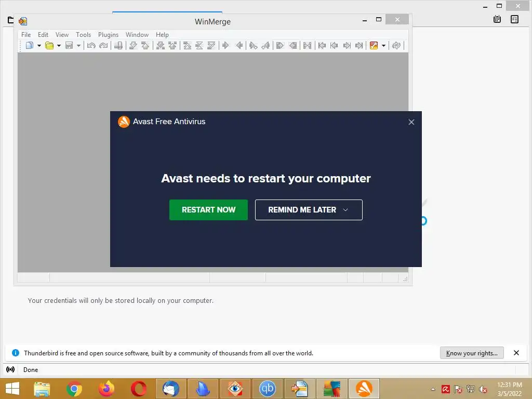
Task: Click the Previous Difference toolbar icon
Action: pyautogui.click(x=145, y=45)
